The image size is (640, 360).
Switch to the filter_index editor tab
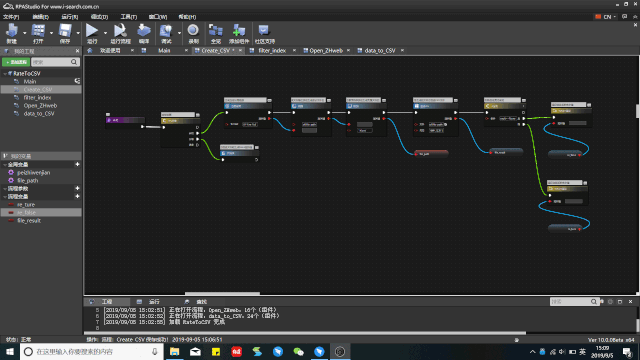click(x=272, y=51)
